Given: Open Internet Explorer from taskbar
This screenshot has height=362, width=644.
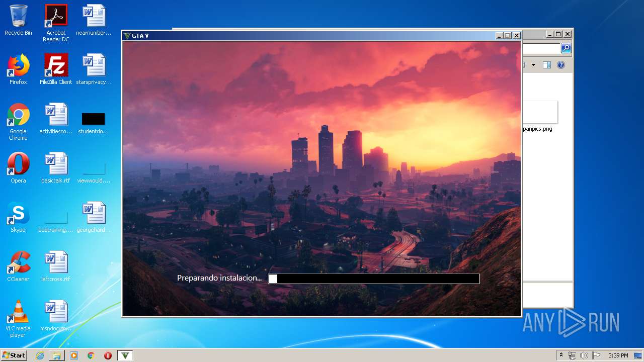Looking at the screenshot, I should click(40, 355).
